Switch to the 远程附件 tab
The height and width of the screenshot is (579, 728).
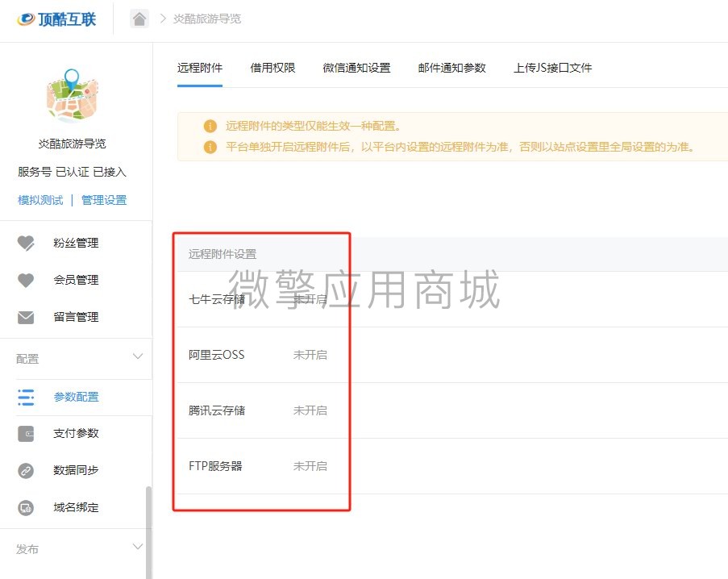(x=200, y=68)
